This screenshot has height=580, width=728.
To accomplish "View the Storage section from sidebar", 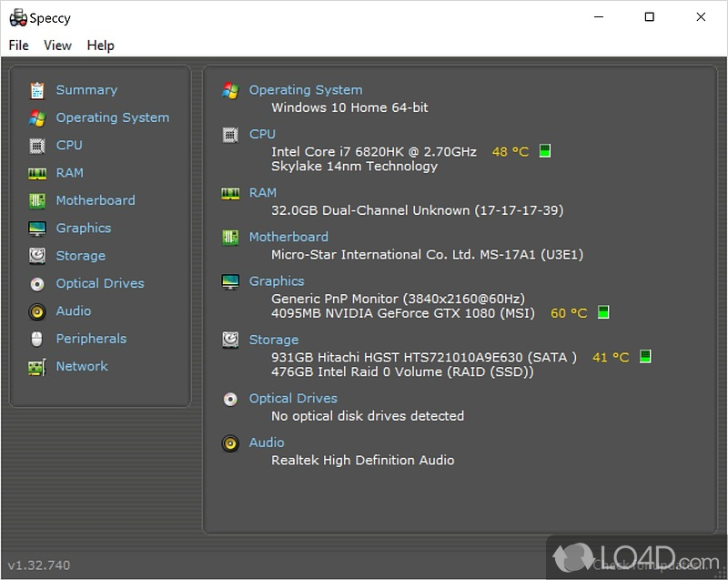I will point(81,256).
